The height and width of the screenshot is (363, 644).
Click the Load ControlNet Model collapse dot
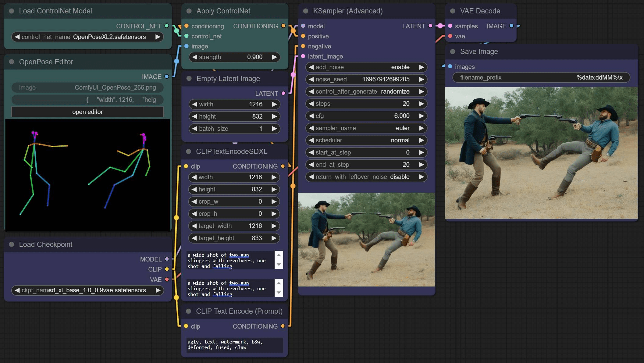pos(12,11)
